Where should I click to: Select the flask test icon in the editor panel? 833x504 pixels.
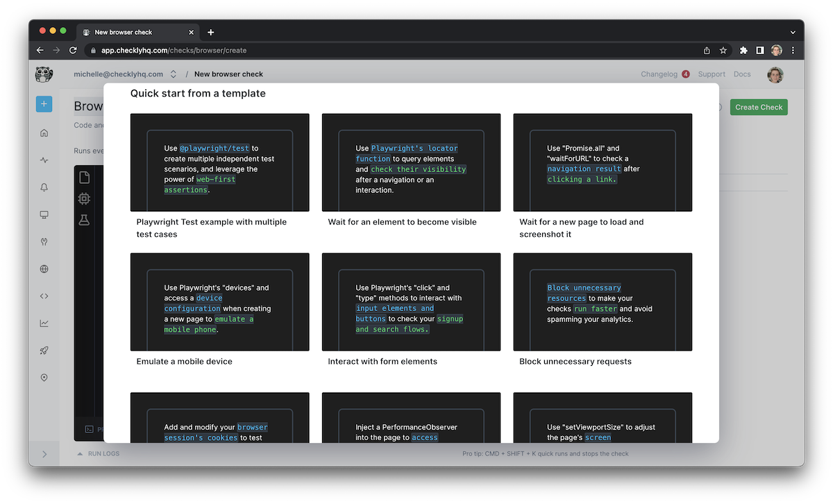point(83,219)
